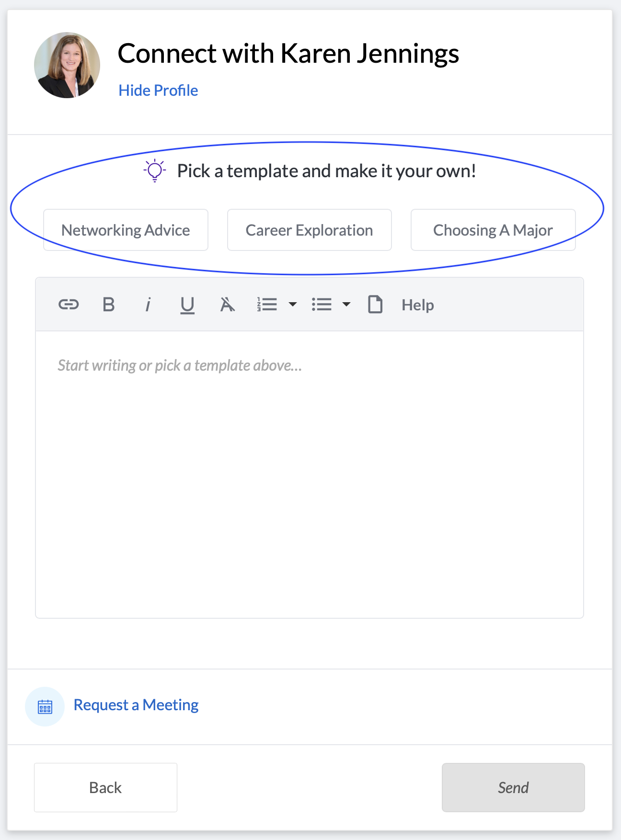Go back with the Back button
Viewport: 621px width, 840px height.
[x=105, y=787]
